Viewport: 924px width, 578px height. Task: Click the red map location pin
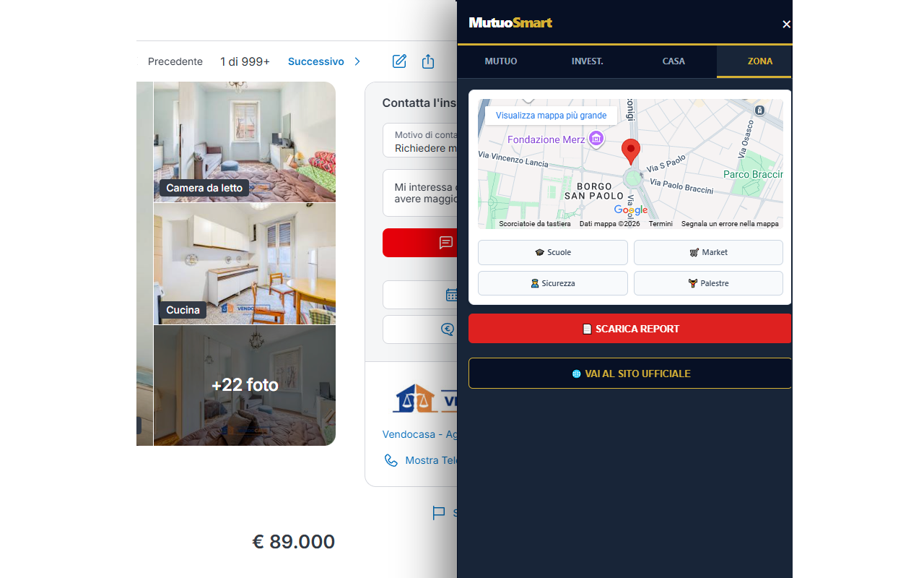pos(631,152)
